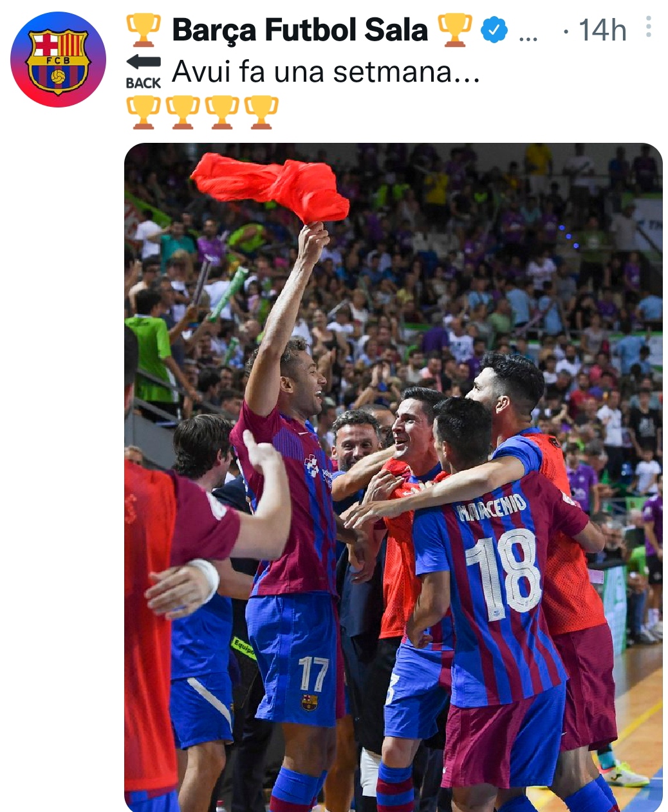Click the FCB crest on player 17's shorts
The height and width of the screenshot is (812, 668).
(309, 702)
